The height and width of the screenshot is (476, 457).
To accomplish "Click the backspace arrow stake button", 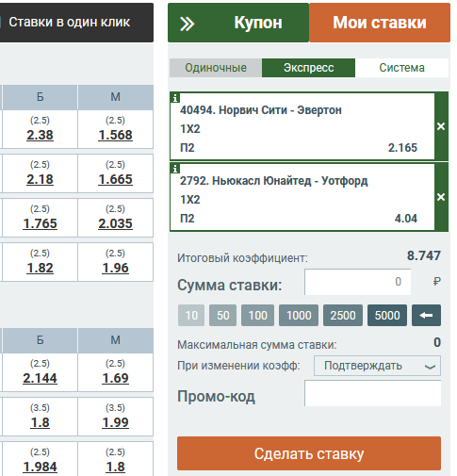I will pos(426,315).
